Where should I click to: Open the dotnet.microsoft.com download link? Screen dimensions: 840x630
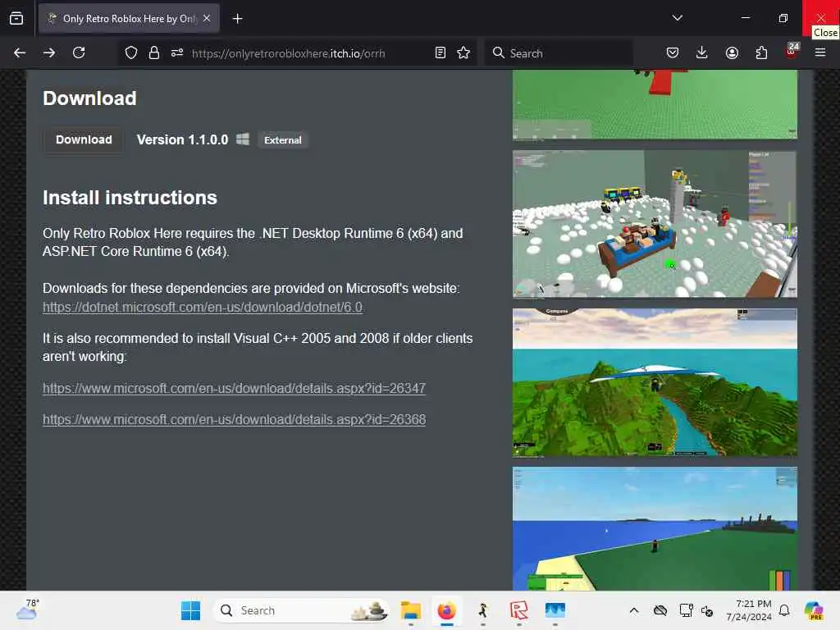pyautogui.click(x=203, y=307)
